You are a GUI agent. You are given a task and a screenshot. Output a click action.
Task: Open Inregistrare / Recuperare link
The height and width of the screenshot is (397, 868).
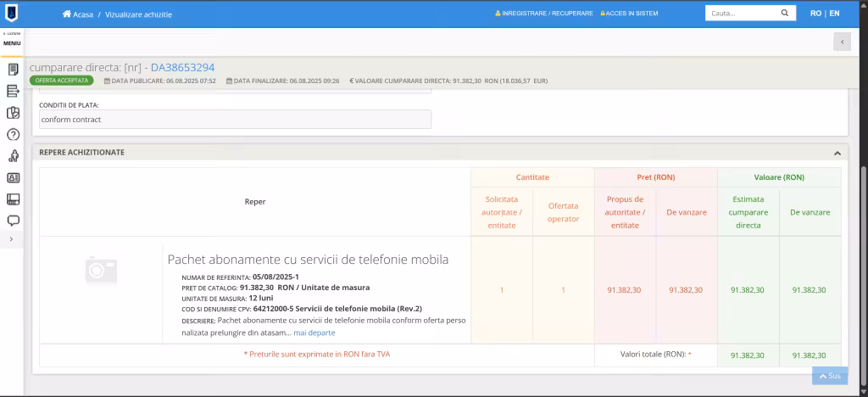click(x=543, y=14)
